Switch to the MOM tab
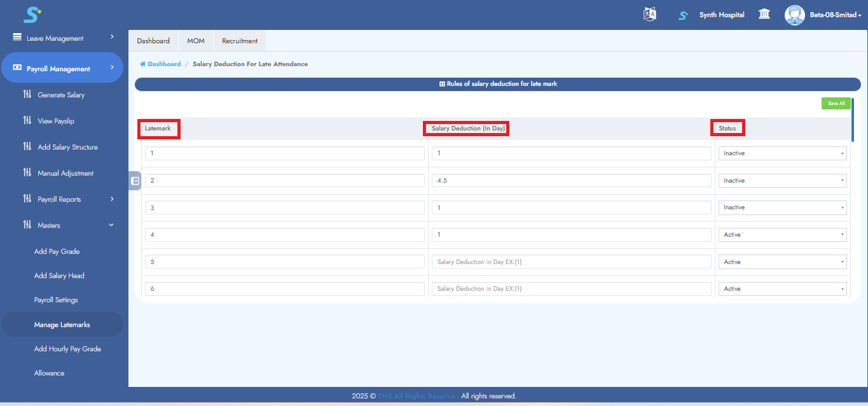This screenshot has width=868, height=406. (196, 41)
